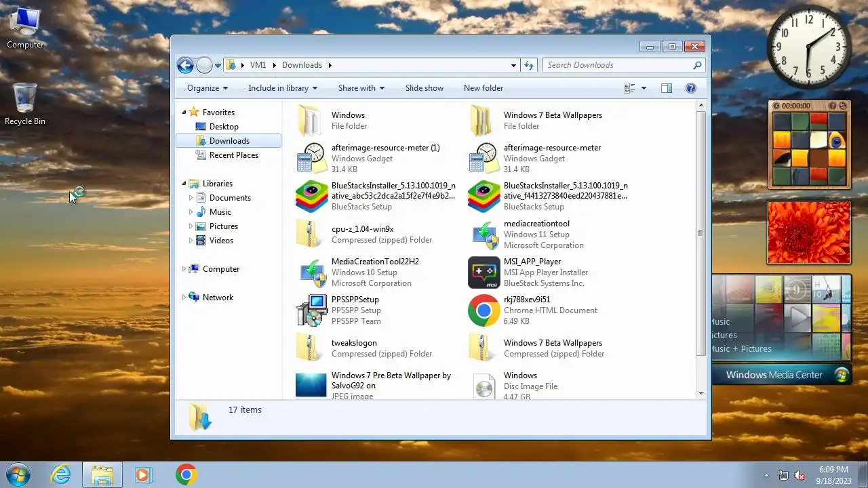Click the flower slide show gadget
868x488 pixels.
[809, 232]
